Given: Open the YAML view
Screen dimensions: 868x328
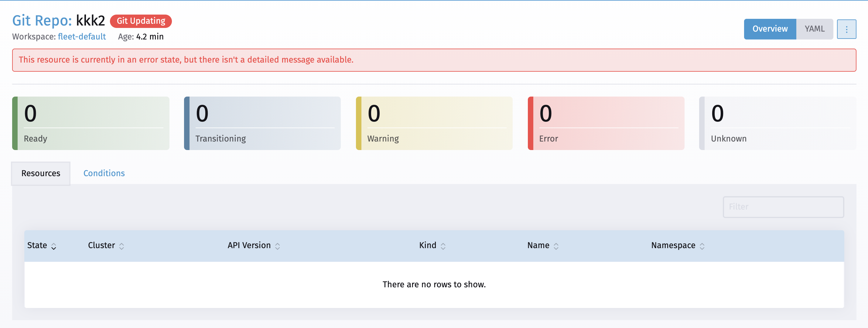Looking at the screenshot, I should [815, 29].
